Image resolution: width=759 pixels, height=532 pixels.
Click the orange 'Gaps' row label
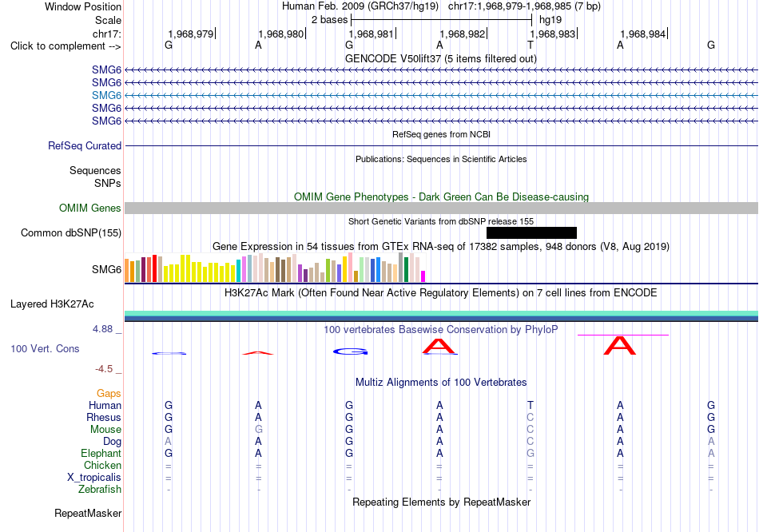click(109, 394)
